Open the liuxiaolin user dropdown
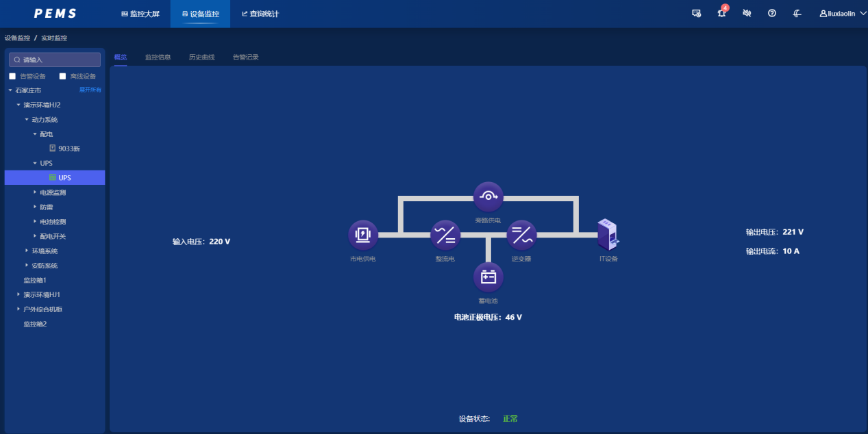The image size is (868, 434). point(843,14)
